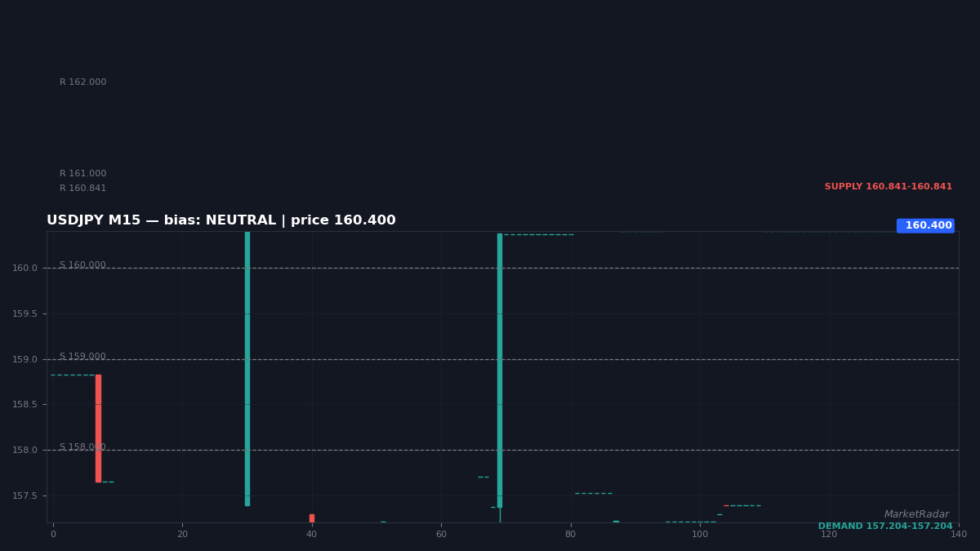The image size is (980, 551).
Task: Click the small red candle at bar 40
Action: (312, 518)
